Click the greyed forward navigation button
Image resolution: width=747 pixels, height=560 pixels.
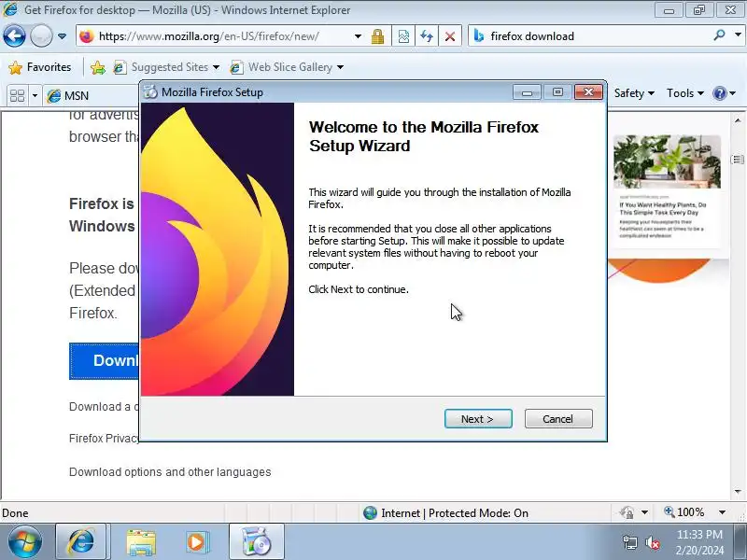(41, 35)
